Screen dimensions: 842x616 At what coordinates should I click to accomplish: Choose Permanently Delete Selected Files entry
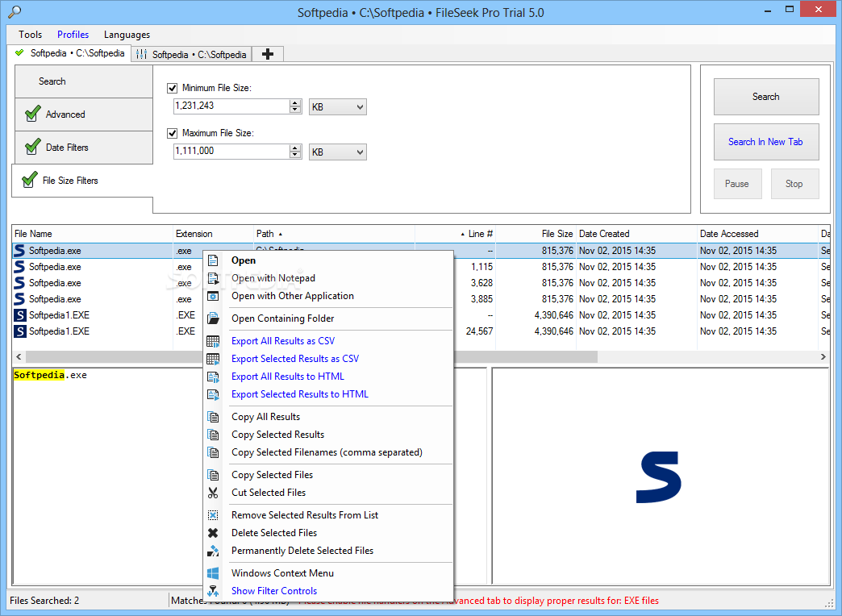pyautogui.click(x=328, y=551)
